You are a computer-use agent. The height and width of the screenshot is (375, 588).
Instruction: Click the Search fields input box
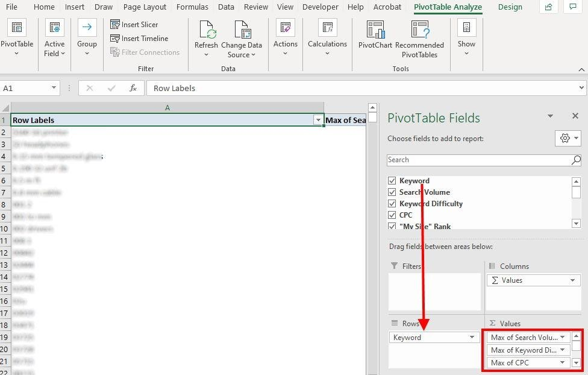pyautogui.click(x=479, y=160)
